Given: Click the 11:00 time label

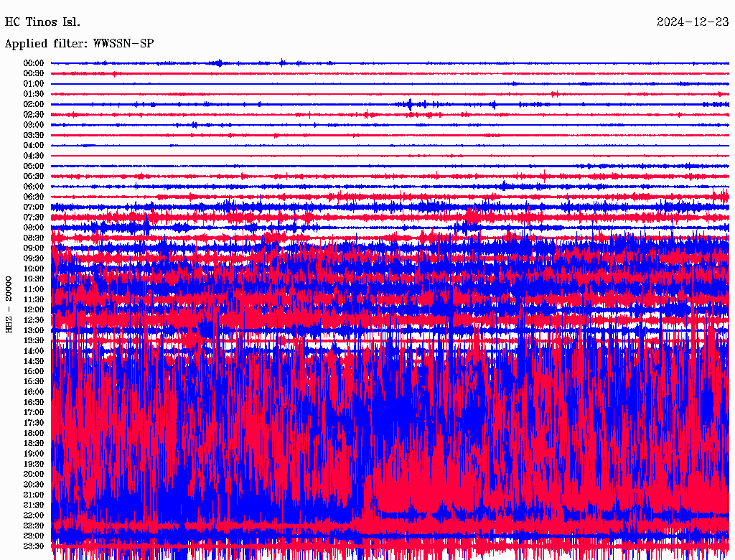Looking at the screenshot, I should 34,289.
